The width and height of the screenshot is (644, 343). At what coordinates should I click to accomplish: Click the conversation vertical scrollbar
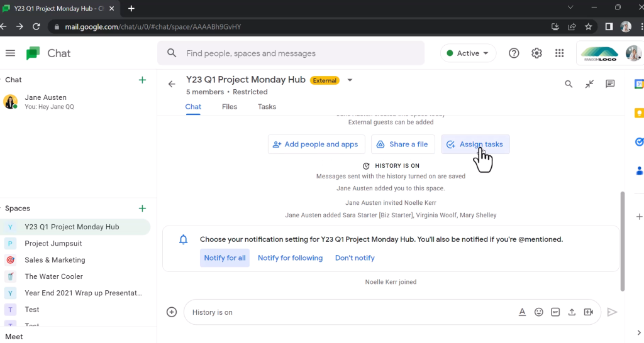[623, 241]
